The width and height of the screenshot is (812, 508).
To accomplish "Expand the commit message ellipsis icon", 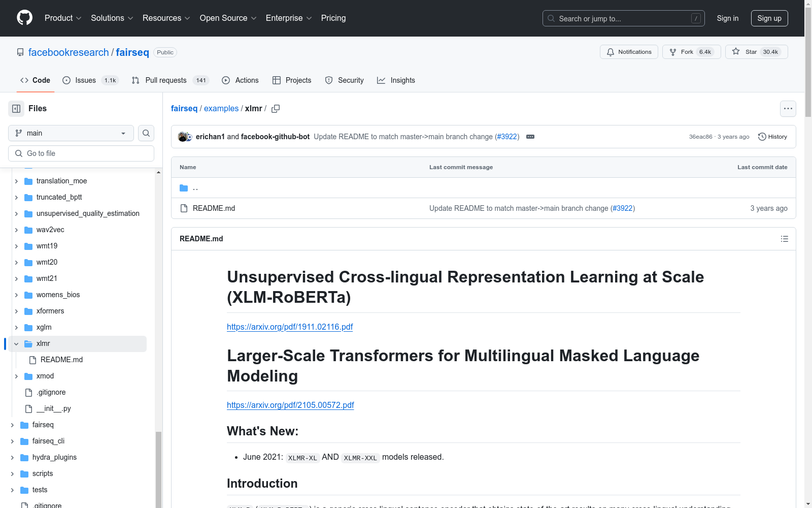I will point(530,137).
